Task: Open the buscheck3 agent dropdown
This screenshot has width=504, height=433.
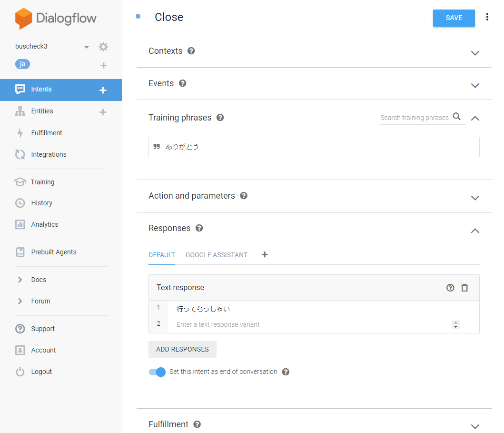Action: click(87, 47)
